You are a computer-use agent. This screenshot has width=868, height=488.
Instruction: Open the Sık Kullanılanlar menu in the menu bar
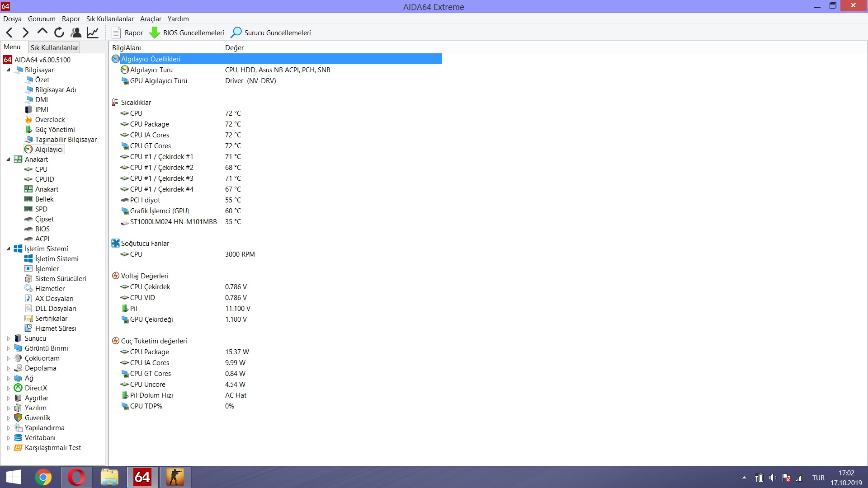[110, 19]
